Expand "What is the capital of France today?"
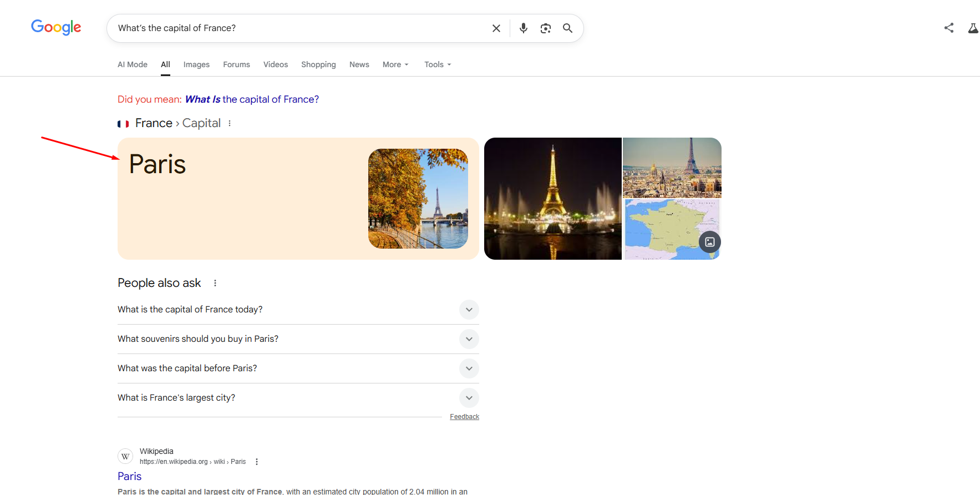The width and height of the screenshot is (980, 495). click(469, 310)
